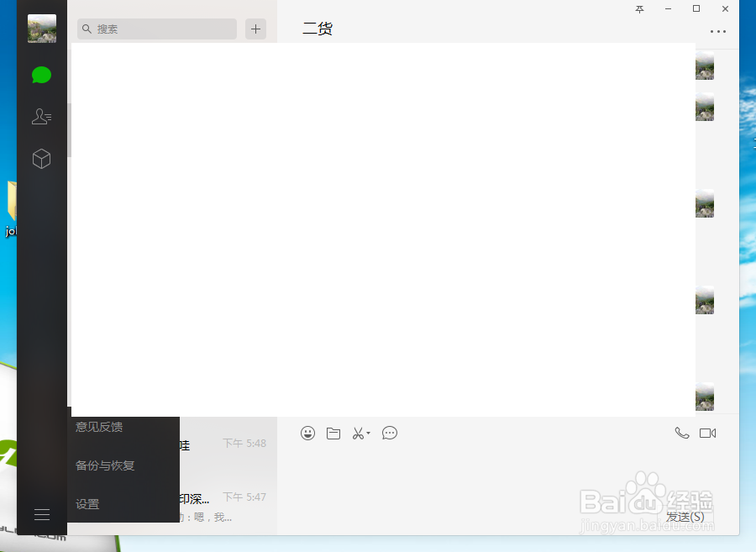Click your profile avatar at top left
The image size is (756, 552).
[41, 28]
